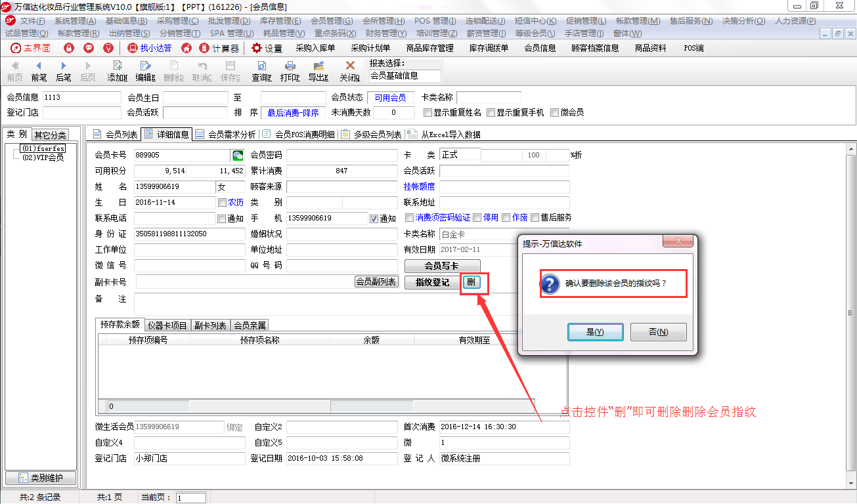Select the (01)fserfes category node
This screenshot has height=504, width=857.
click(43, 148)
